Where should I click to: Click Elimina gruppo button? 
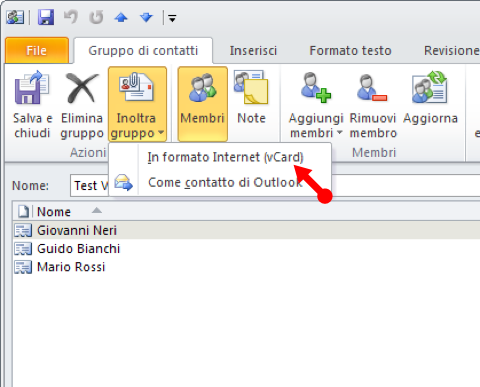(82, 105)
